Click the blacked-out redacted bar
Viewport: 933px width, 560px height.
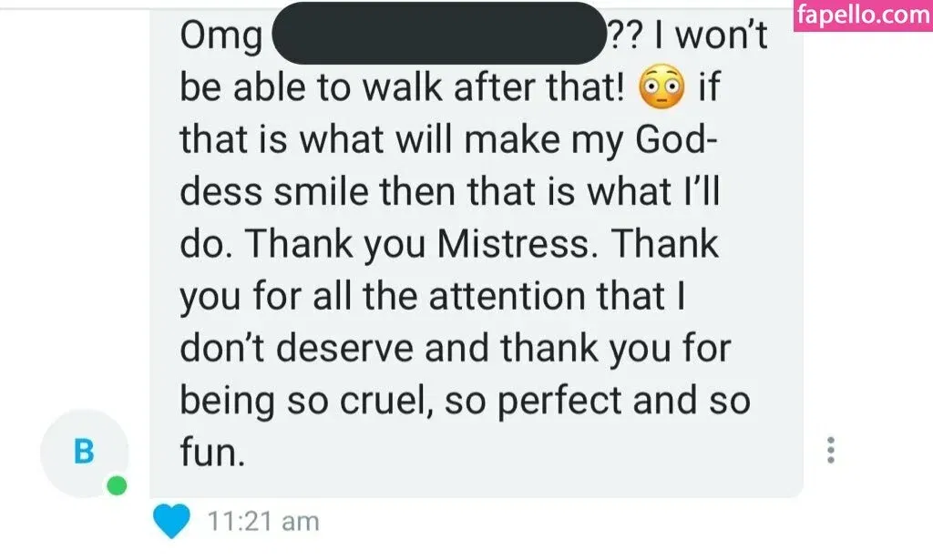[438, 34]
